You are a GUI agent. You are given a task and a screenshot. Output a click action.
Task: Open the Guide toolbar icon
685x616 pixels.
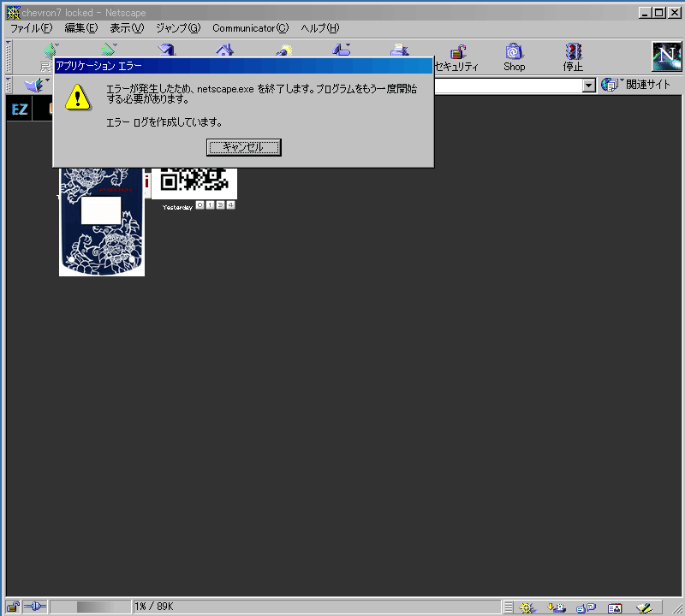coord(341,50)
